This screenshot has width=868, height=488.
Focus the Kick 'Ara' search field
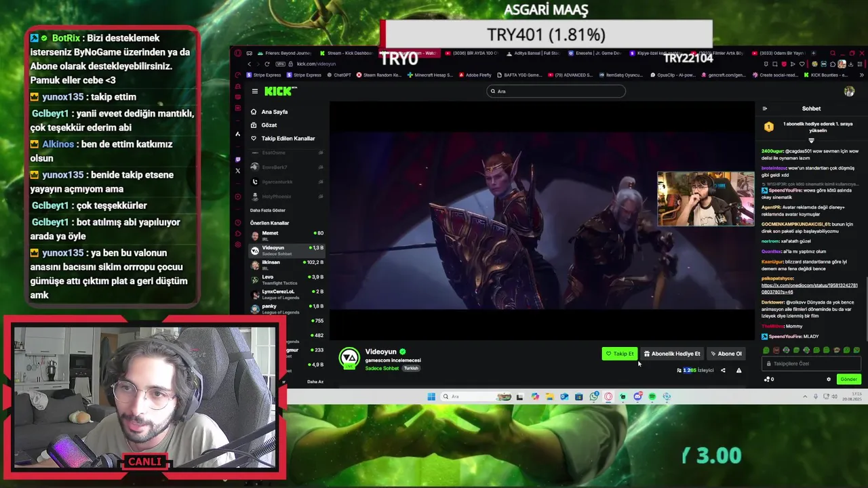(556, 91)
